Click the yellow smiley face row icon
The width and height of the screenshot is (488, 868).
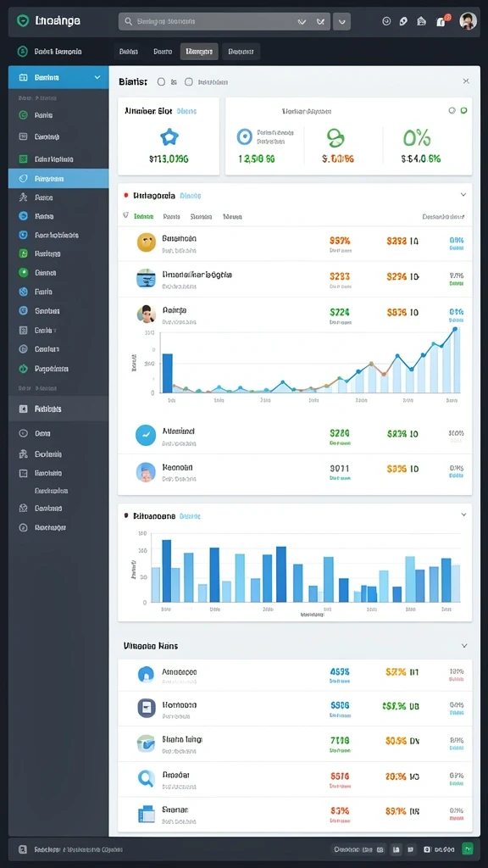[x=146, y=242]
